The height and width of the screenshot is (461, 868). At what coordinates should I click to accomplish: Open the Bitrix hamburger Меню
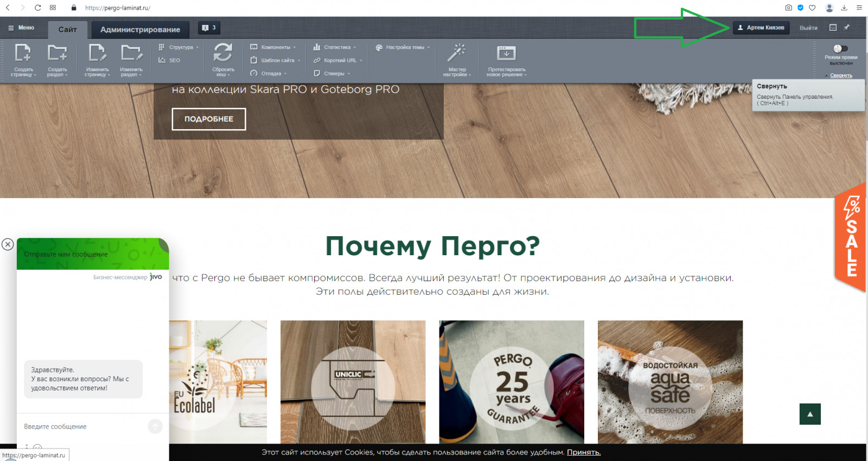(x=21, y=28)
